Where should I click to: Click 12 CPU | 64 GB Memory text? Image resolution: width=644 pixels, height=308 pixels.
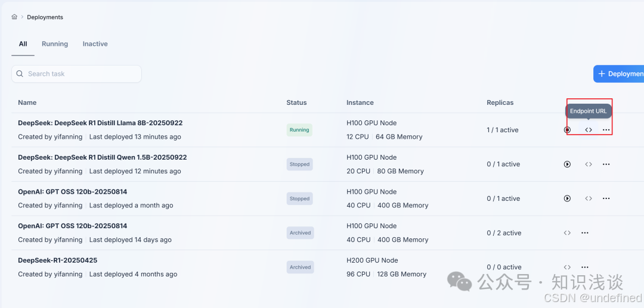point(385,136)
